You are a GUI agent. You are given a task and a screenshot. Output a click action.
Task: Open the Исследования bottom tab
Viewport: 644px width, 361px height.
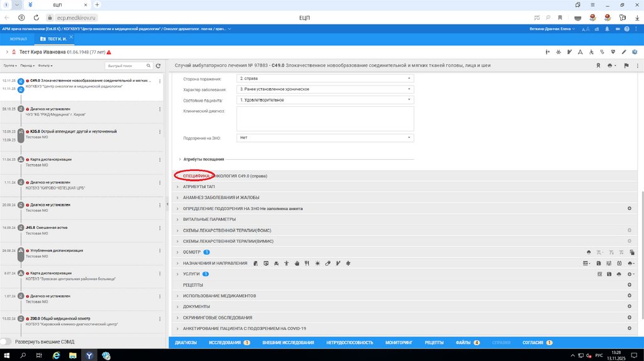point(229,343)
